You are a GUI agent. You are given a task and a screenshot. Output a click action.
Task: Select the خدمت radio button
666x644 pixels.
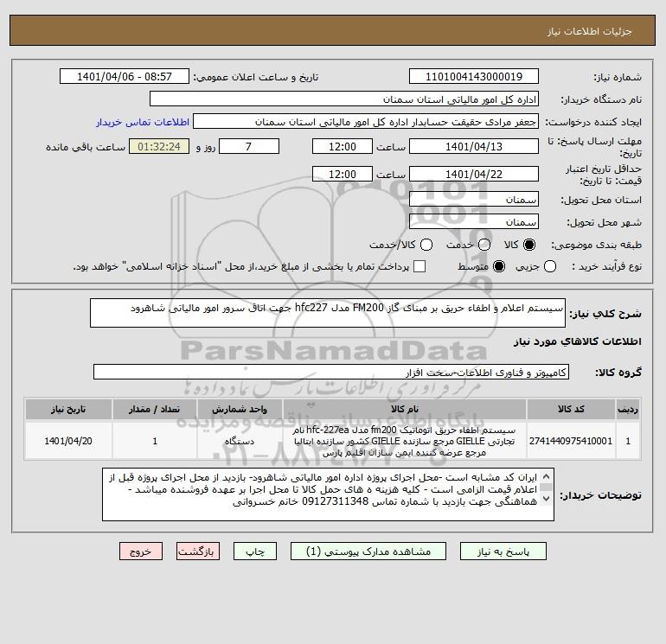click(484, 245)
